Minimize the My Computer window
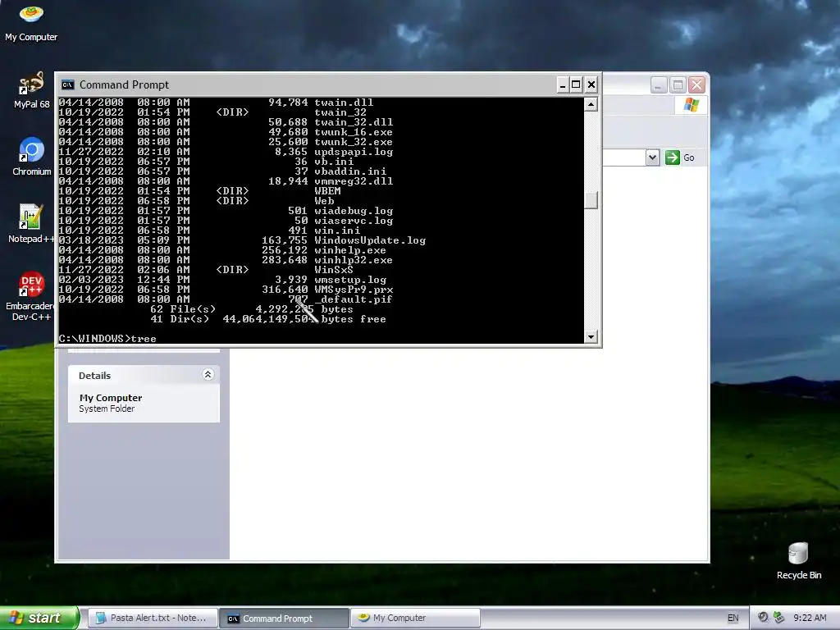 point(659,84)
